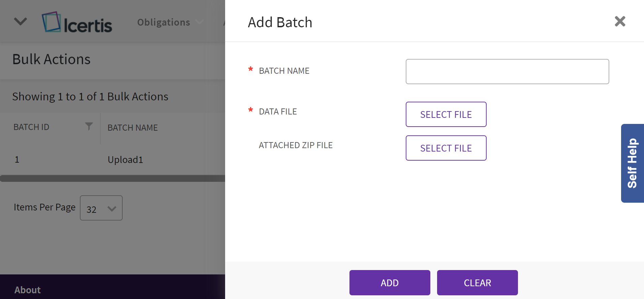
Task: Open the Items Per Page dropdown
Action: pyautogui.click(x=101, y=208)
